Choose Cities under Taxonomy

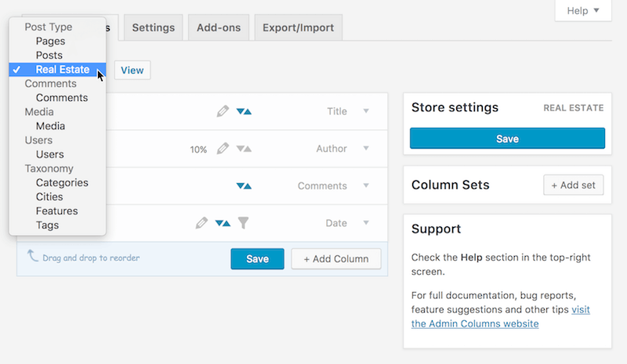57,197
